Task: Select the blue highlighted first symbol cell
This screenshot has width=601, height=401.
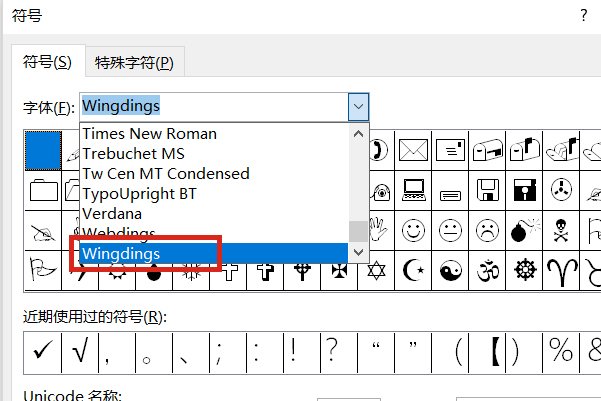Action: pos(43,150)
